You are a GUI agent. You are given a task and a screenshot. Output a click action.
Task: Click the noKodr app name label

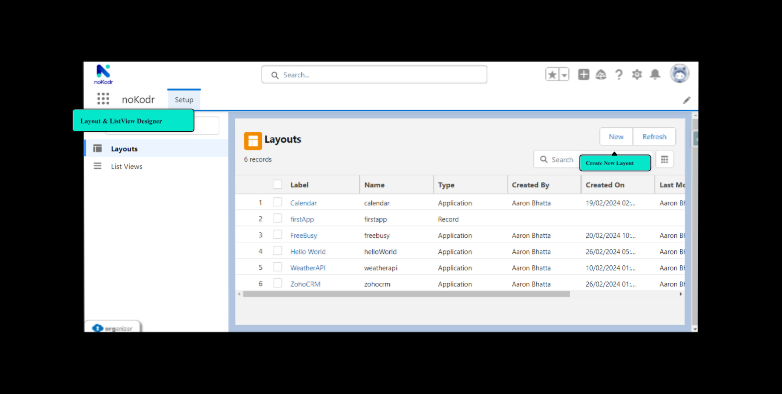[x=138, y=99]
